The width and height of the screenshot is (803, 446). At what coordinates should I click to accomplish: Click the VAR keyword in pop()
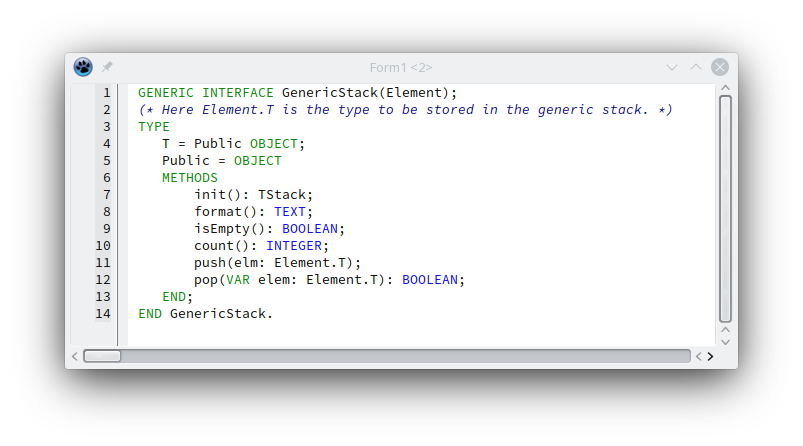(x=238, y=280)
